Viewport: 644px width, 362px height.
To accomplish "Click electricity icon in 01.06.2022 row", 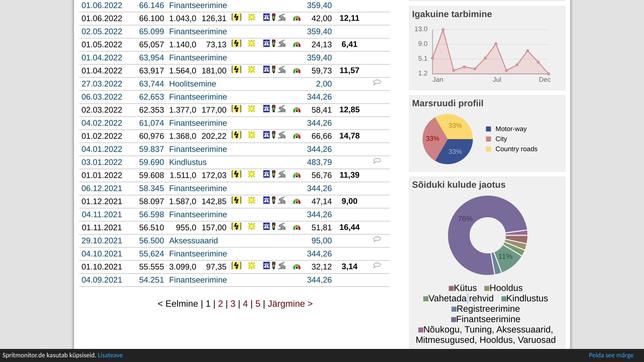I will tap(236, 17).
